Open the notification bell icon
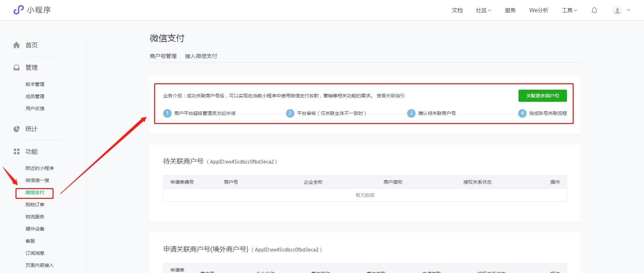This screenshot has height=273, width=644. coord(595,10)
